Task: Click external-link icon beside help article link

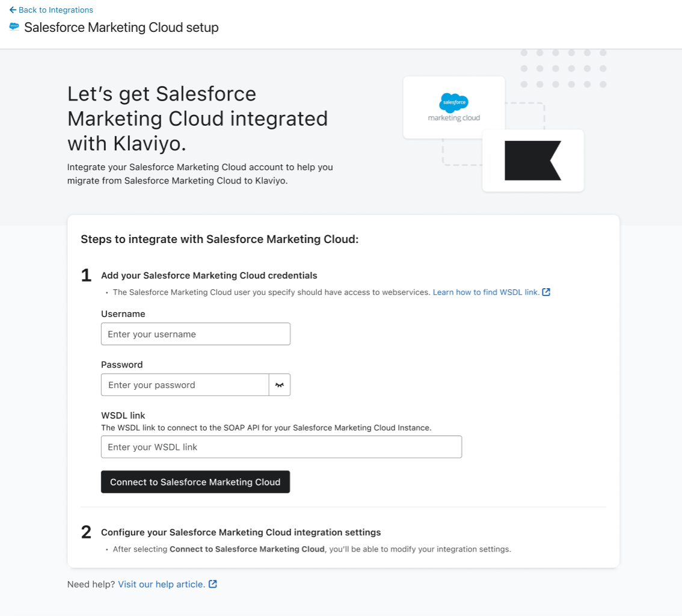Action: tap(213, 584)
